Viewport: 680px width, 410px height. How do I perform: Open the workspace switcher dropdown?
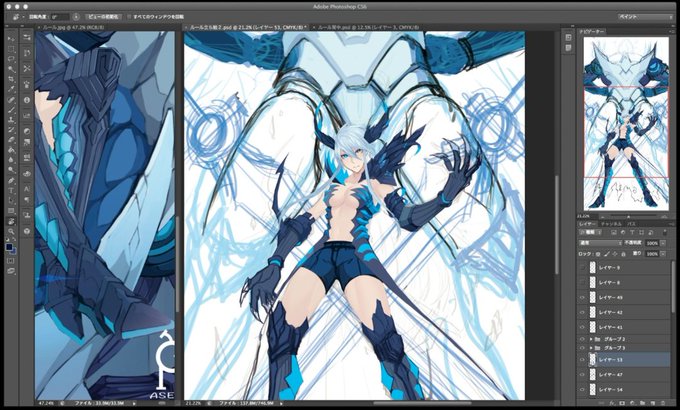(646, 16)
